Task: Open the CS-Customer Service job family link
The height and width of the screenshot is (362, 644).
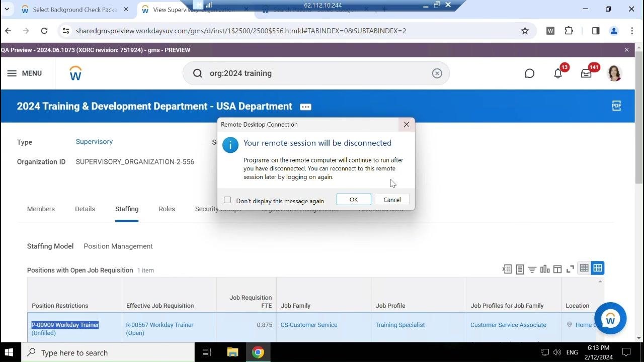Action: click(309, 325)
